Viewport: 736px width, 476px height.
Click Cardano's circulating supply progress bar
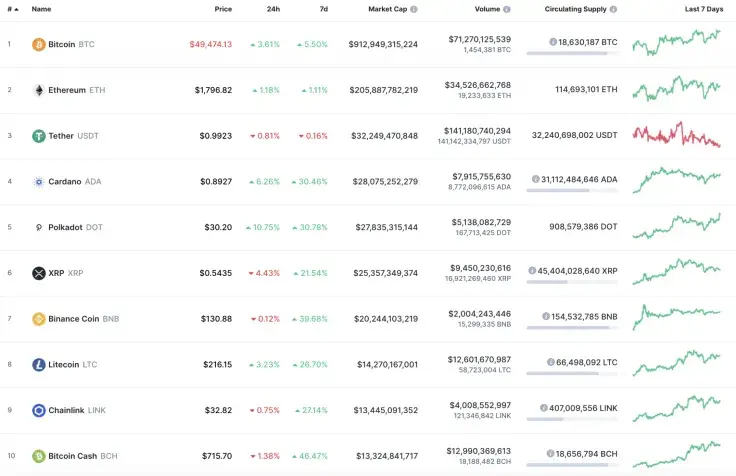[572, 191]
